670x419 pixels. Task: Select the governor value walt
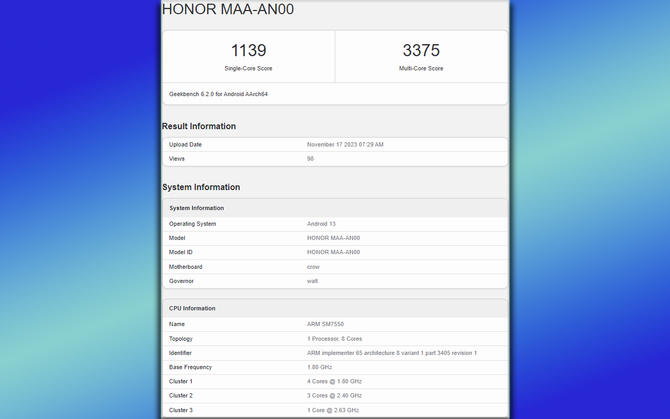(x=312, y=281)
